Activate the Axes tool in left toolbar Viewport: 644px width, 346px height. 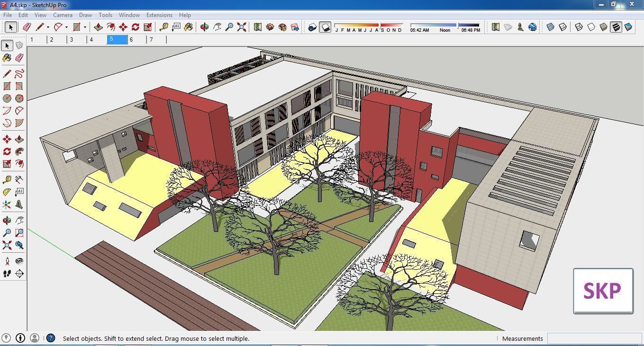point(7,204)
